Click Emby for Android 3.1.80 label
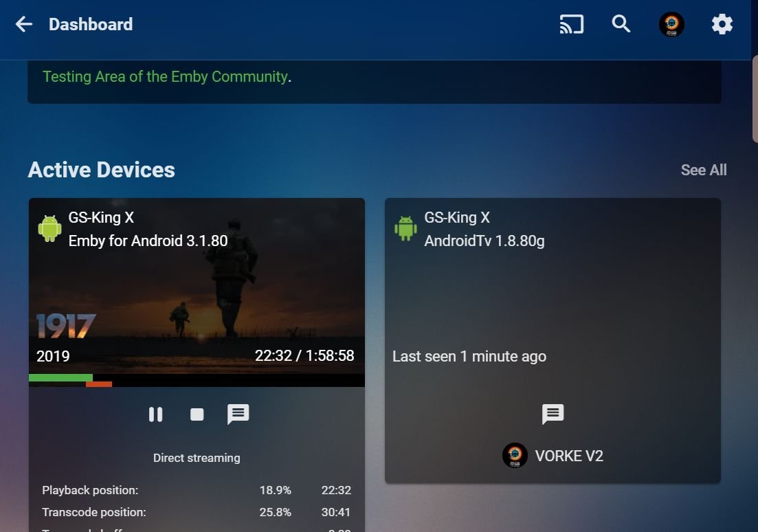Screen dimensions: 758x532 tap(148, 241)
